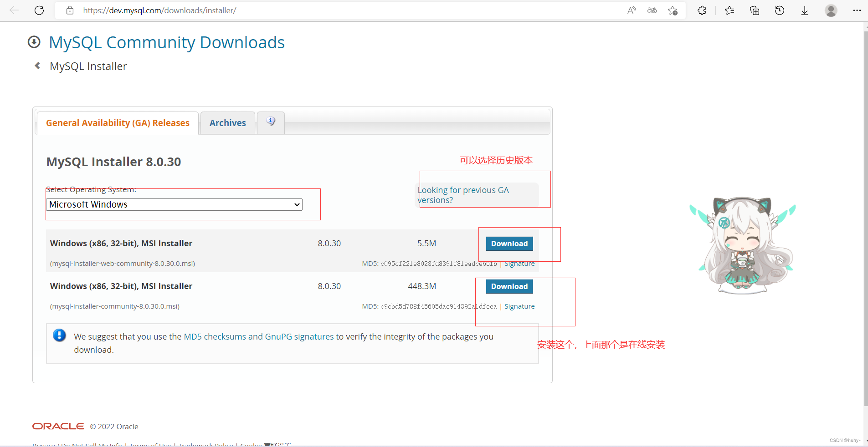Click the MySQL Community Downloads heading

(x=167, y=42)
